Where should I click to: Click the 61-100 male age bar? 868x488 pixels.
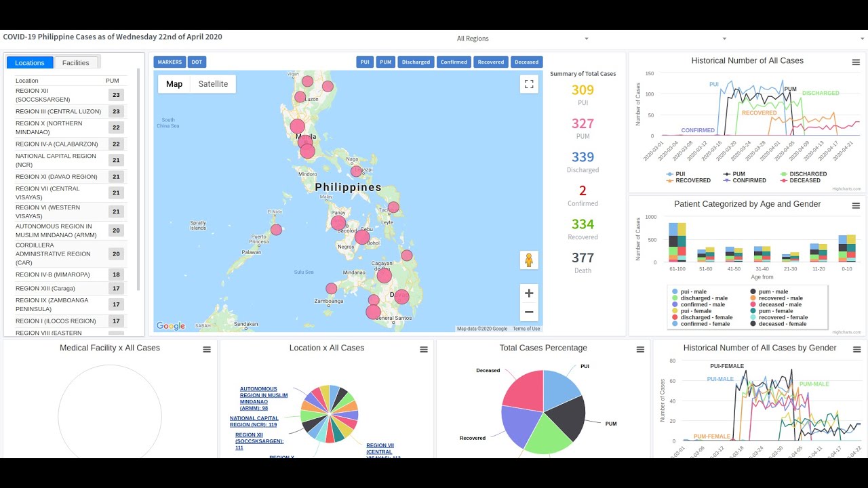(x=673, y=242)
